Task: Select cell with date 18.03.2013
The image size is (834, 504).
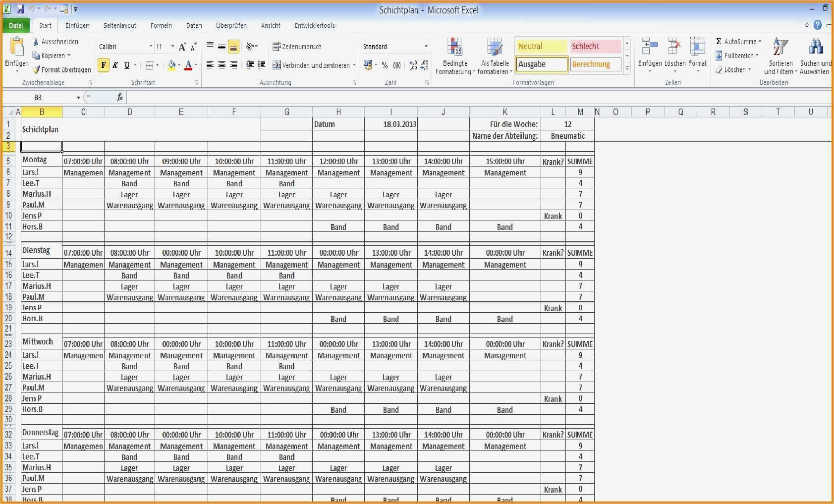Action: click(x=391, y=124)
